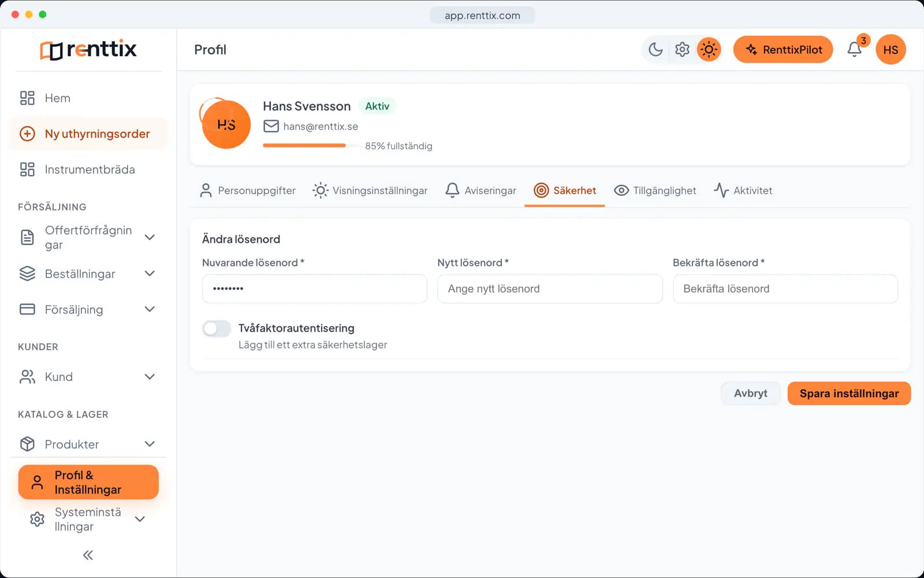Click the Hans Svensson profile avatar
This screenshot has width=924, height=578.
coord(226,124)
